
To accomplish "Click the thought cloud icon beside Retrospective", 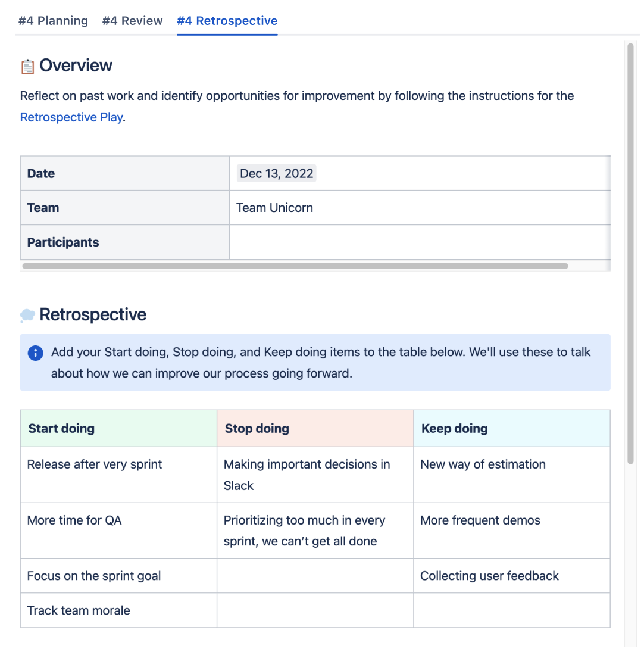I will (27, 316).
